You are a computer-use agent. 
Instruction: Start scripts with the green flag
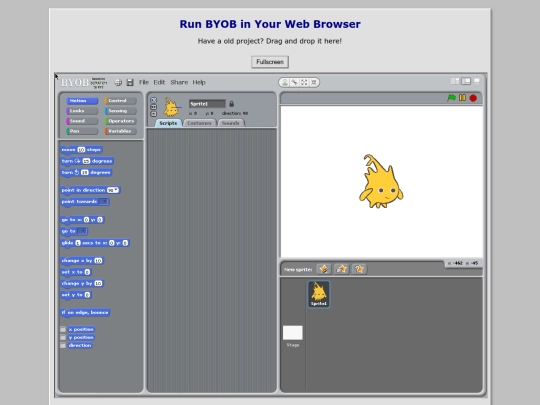coord(451,98)
